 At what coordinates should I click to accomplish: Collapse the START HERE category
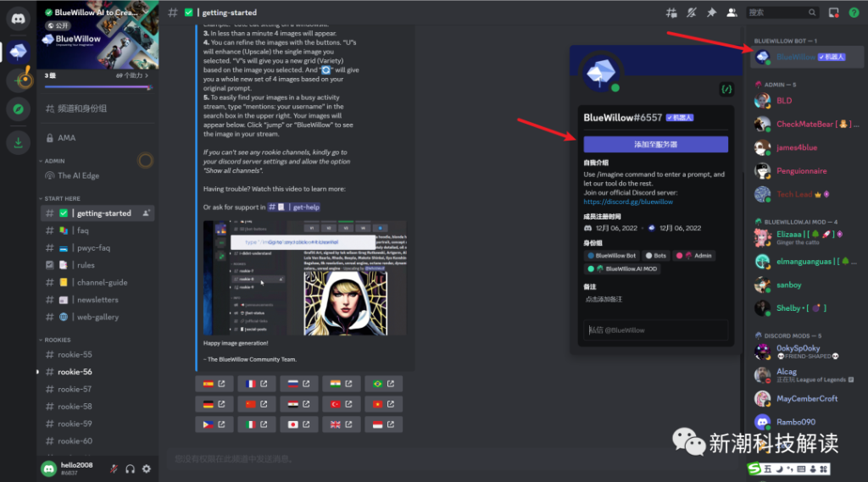[x=62, y=198]
